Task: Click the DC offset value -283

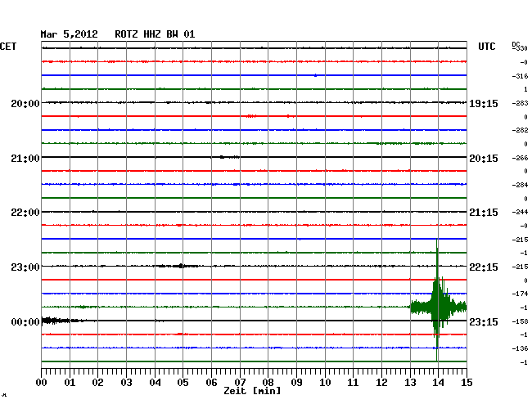Action: [x=520, y=103]
